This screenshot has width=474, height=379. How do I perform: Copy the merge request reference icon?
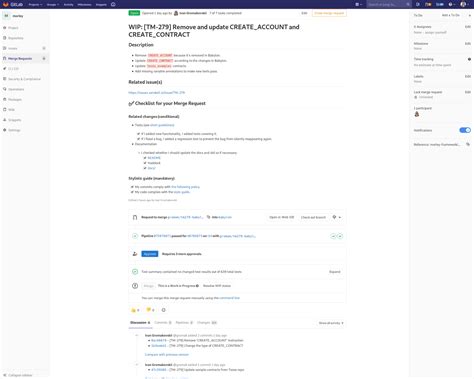pyautogui.click(x=468, y=144)
